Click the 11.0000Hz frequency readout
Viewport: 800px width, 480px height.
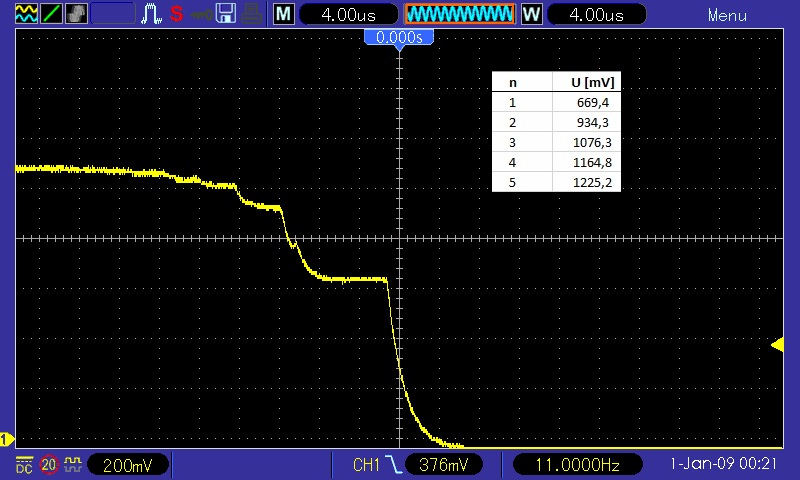click(578, 465)
